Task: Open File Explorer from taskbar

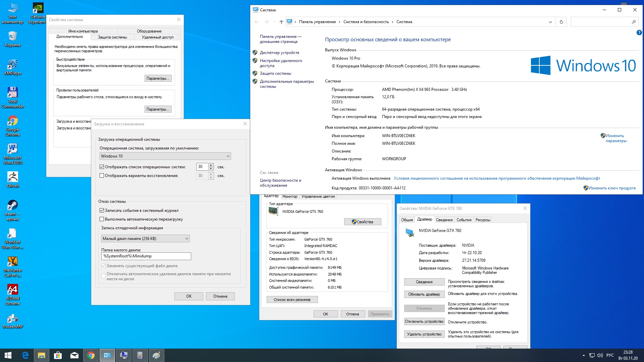Action: 41,355
